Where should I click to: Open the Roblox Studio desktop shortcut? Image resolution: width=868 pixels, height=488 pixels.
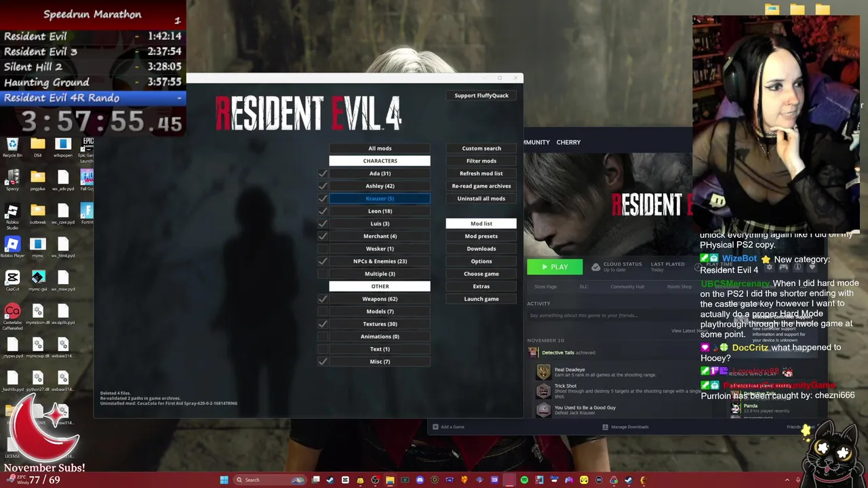[12, 216]
